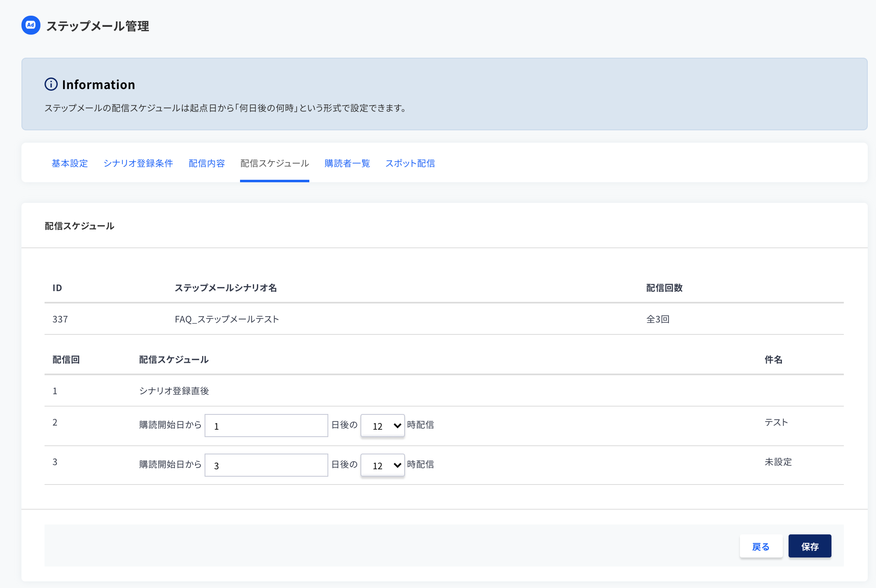Click the information description sentence
The width and height of the screenshot is (876, 588).
tap(226, 108)
